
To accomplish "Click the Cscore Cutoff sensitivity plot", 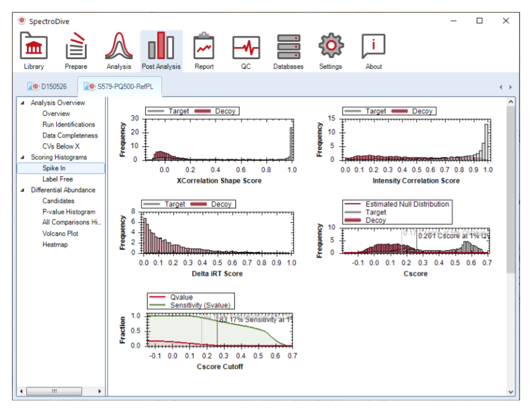I will (x=220, y=330).
